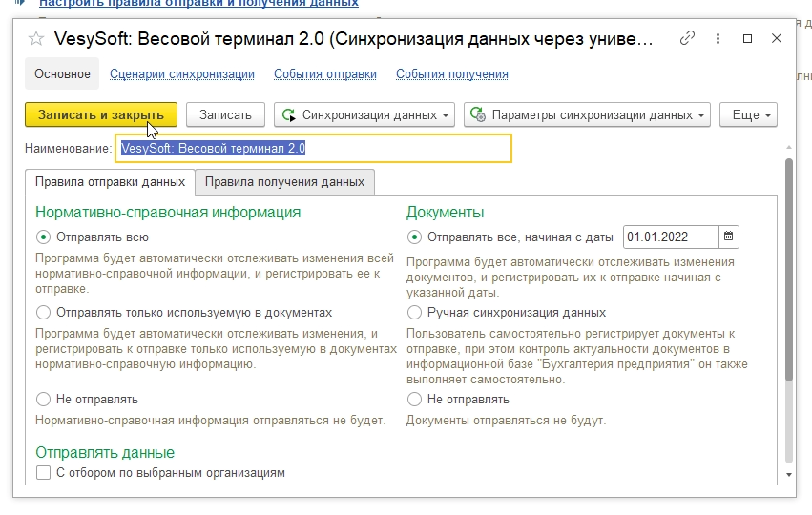Select 'Отправлять только используемую в документах' option
Viewport: 812px width, 515px height.
click(x=43, y=312)
